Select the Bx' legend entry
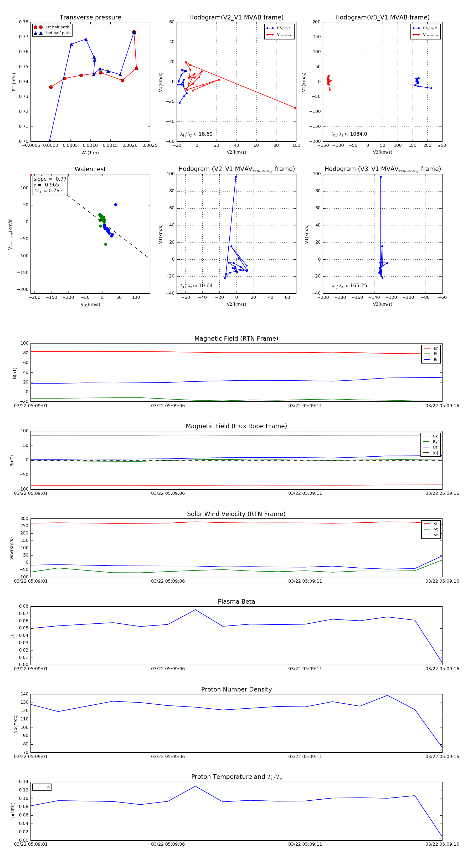Screen dimensions: 473x868 (x=431, y=436)
